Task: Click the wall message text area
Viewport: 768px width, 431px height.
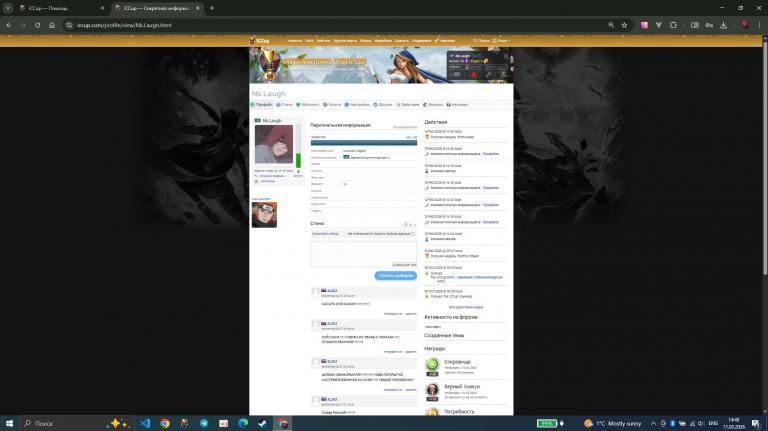Action: [x=363, y=254]
